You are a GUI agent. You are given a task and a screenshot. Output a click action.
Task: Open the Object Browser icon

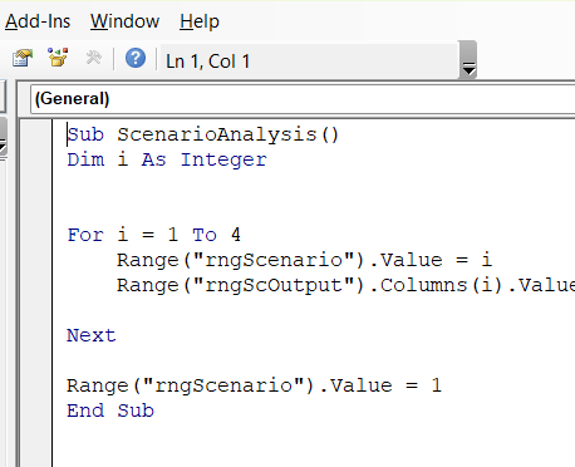(x=58, y=57)
